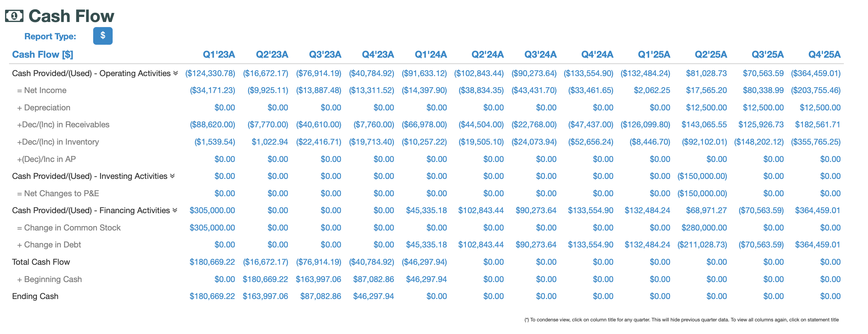Select the Ending Cash row label
Image resolution: width=868 pixels, height=334 pixels.
35,296
